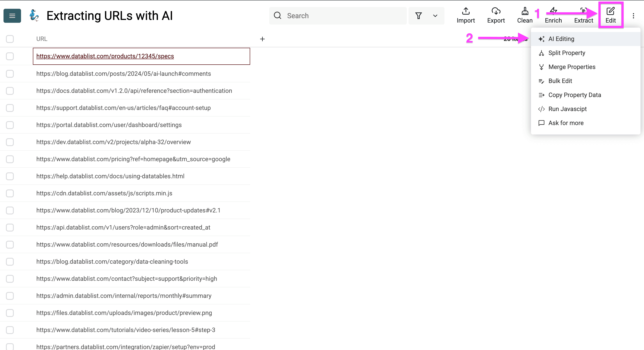Click the three-dot overflow icon

tap(633, 16)
